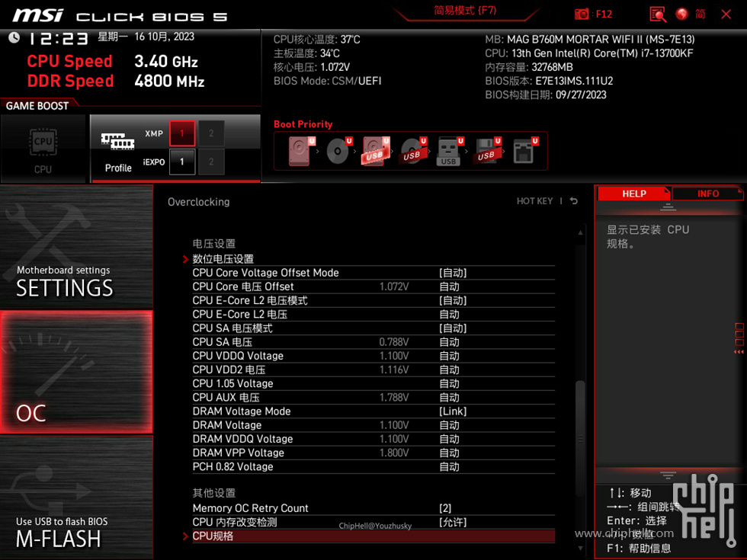Screen dimensions: 747x560
Task: Edit the CPU VDDQ Voltage value
Action: point(449,356)
